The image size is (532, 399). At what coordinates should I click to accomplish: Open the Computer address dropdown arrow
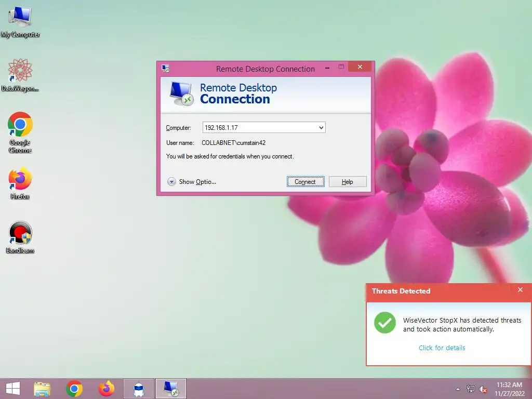coord(321,128)
